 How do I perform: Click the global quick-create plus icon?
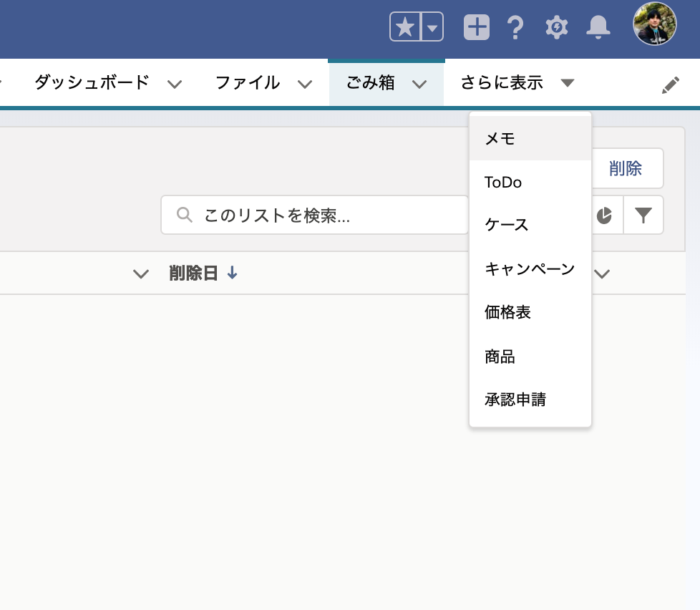pos(476,26)
